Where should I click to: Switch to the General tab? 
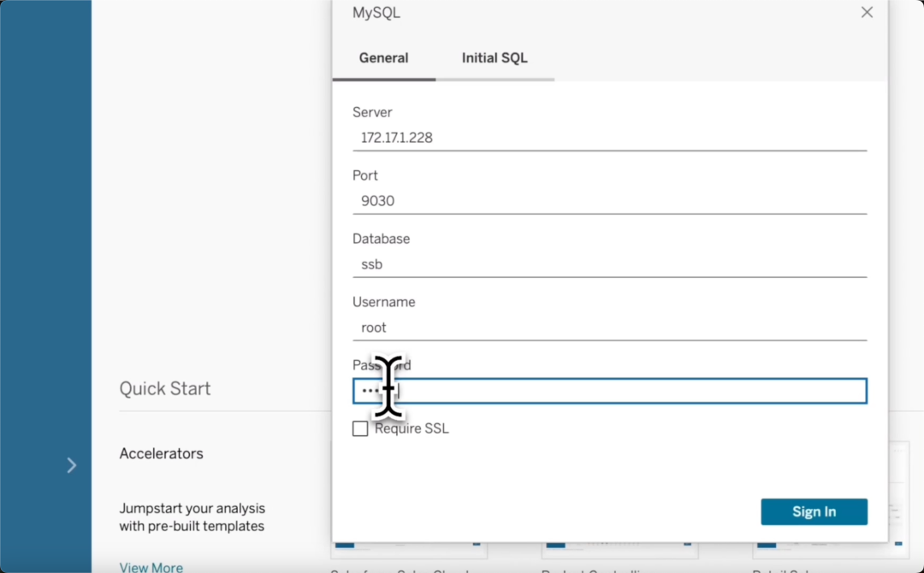383,57
